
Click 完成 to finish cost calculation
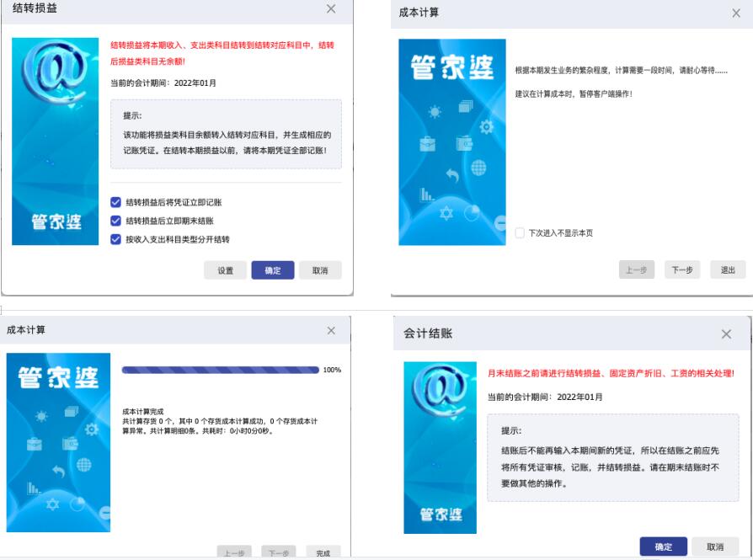coord(323,552)
